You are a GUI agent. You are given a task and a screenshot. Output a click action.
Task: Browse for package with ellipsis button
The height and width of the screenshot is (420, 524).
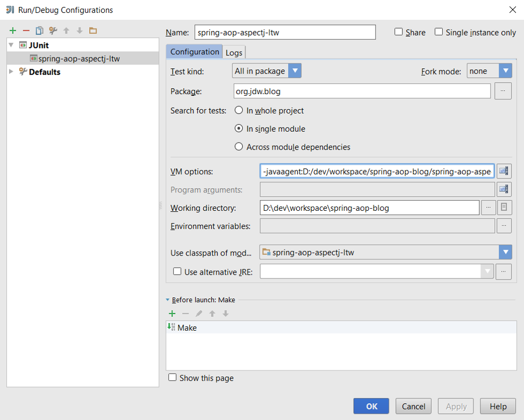pos(503,91)
